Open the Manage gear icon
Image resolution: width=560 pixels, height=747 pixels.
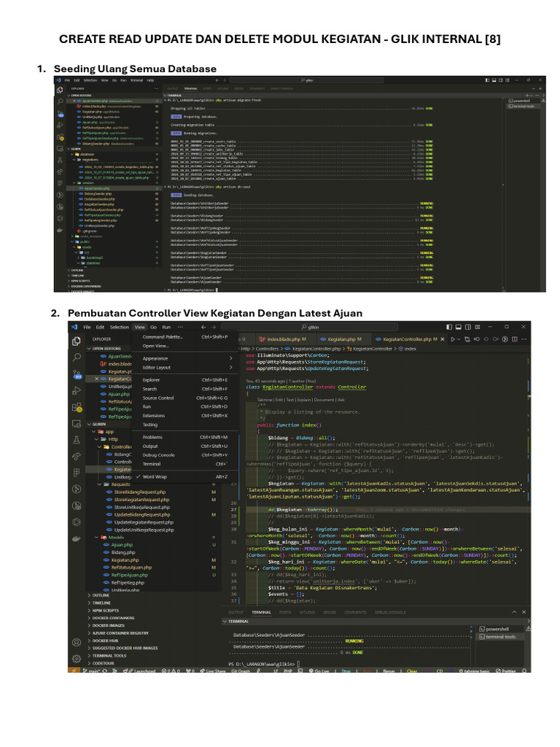pyautogui.click(x=76, y=661)
